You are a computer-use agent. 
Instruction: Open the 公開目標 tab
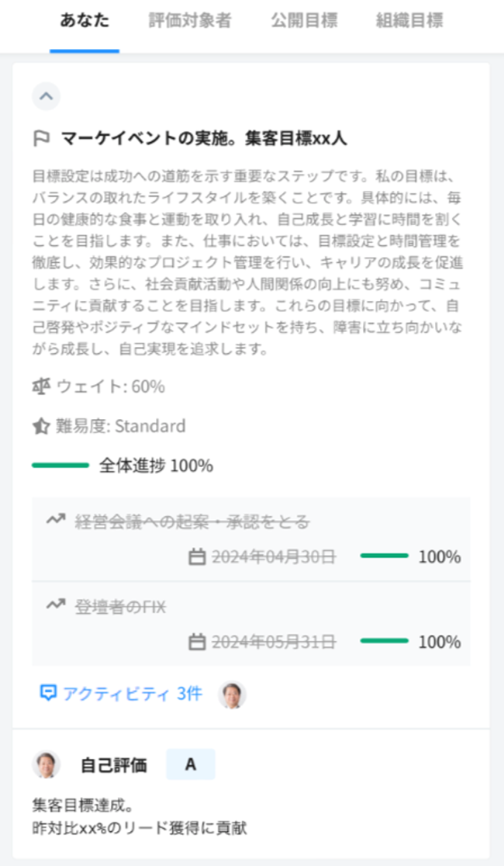click(304, 21)
